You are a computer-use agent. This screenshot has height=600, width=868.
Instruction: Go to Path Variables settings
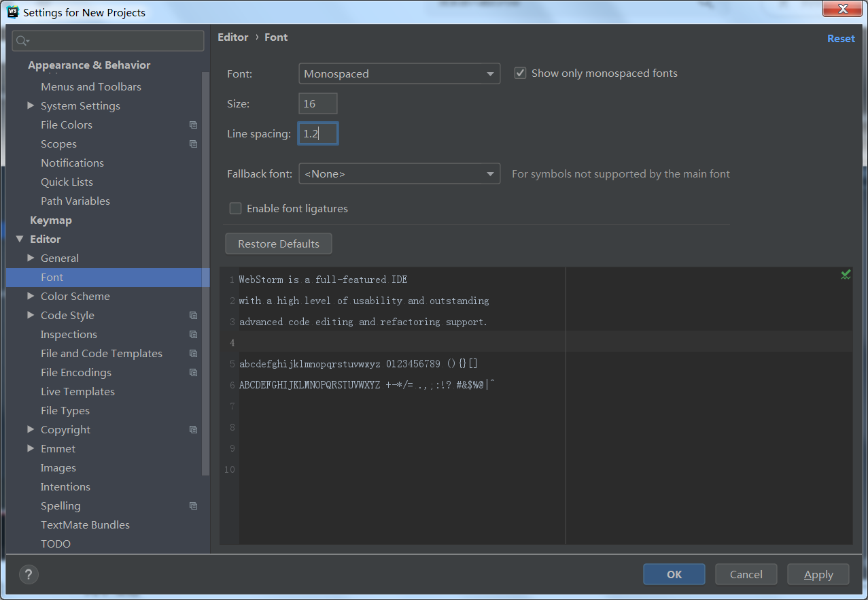coord(75,201)
